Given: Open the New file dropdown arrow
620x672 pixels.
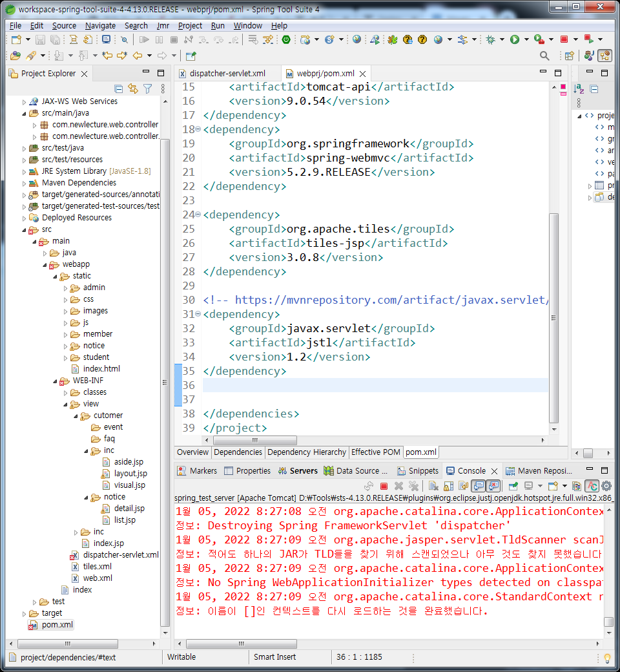Looking at the screenshot, I should click(x=28, y=39).
